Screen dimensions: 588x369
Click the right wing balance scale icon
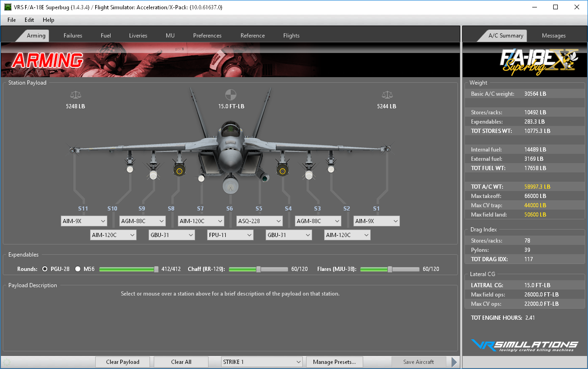pyautogui.click(x=386, y=95)
